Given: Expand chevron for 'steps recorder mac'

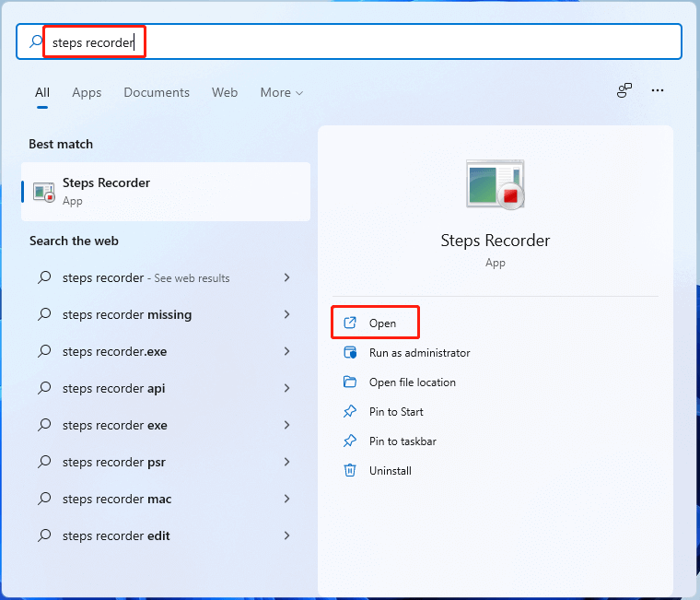Looking at the screenshot, I should point(287,499).
